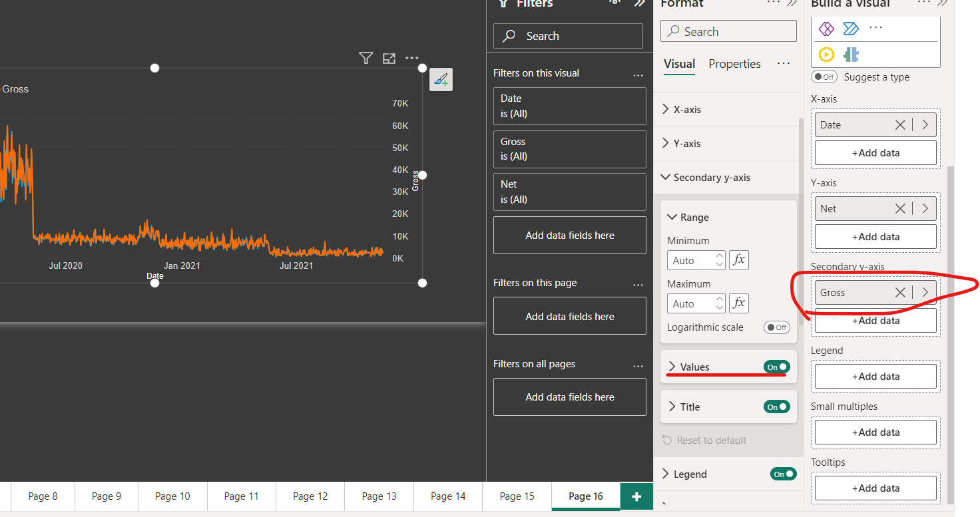Image resolution: width=980 pixels, height=517 pixels.
Task: Toggle the Logarithmic scale switch
Action: coord(776,327)
